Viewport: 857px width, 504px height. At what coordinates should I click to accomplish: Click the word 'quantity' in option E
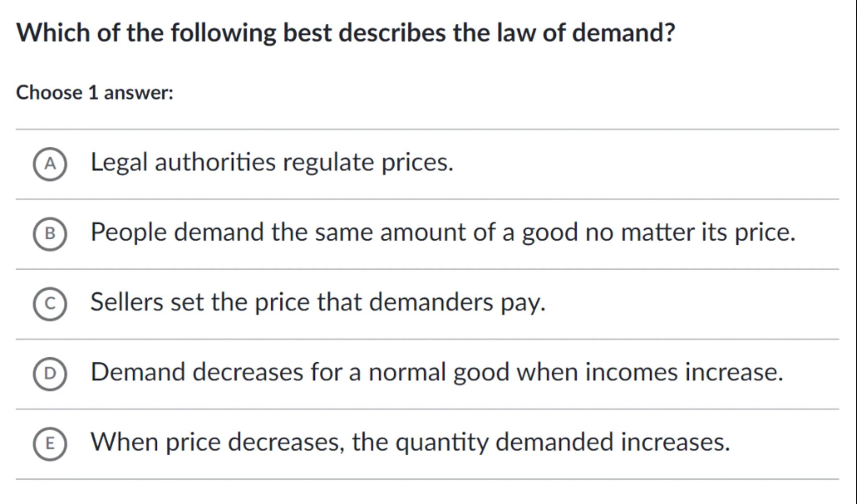pyautogui.click(x=441, y=442)
